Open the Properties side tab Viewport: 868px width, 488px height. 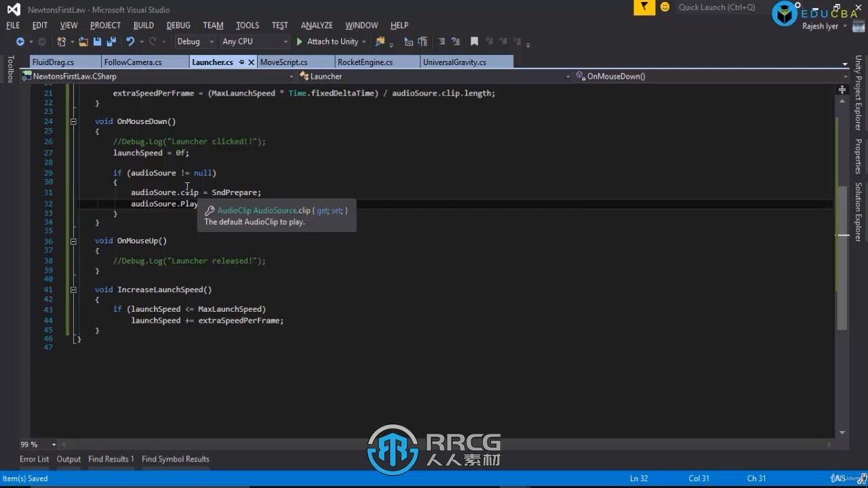pyautogui.click(x=858, y=157)
